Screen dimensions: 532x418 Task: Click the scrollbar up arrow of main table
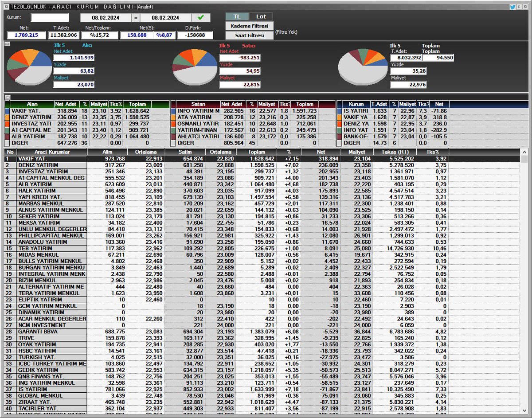pos(524,152)
